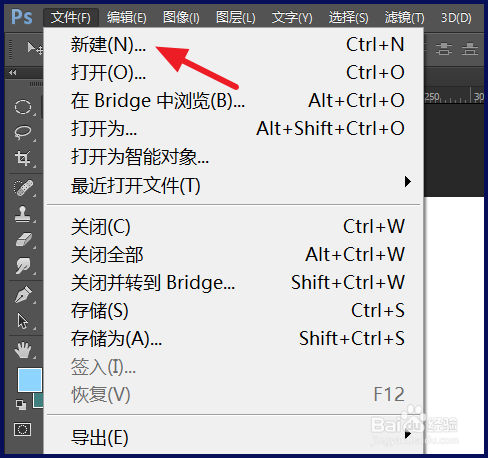Open the 滤镜(T) menu
Image resolution: width=488 pixels, height=458 pixels.
click(405, 17)
